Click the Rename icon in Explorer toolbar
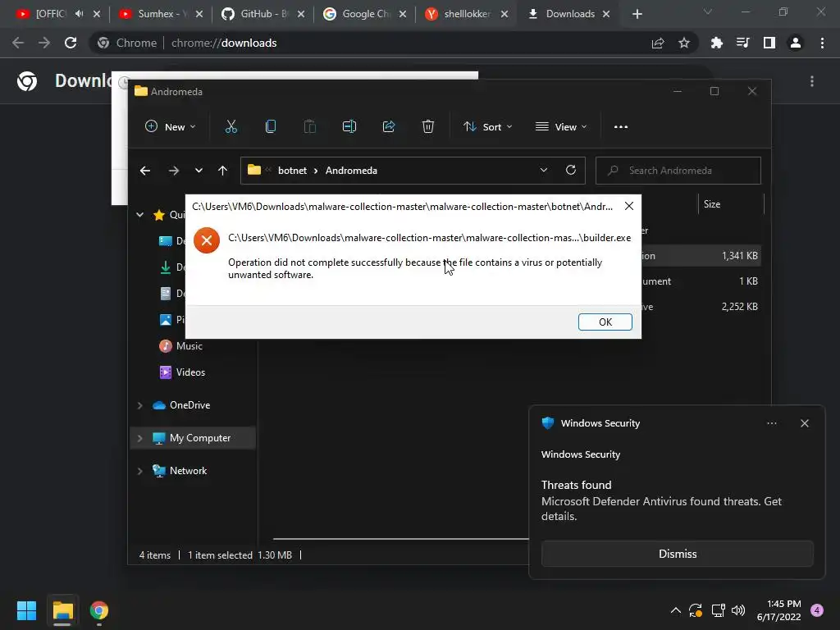This screenshot has height=630, width=840. [x=349, y=126]
